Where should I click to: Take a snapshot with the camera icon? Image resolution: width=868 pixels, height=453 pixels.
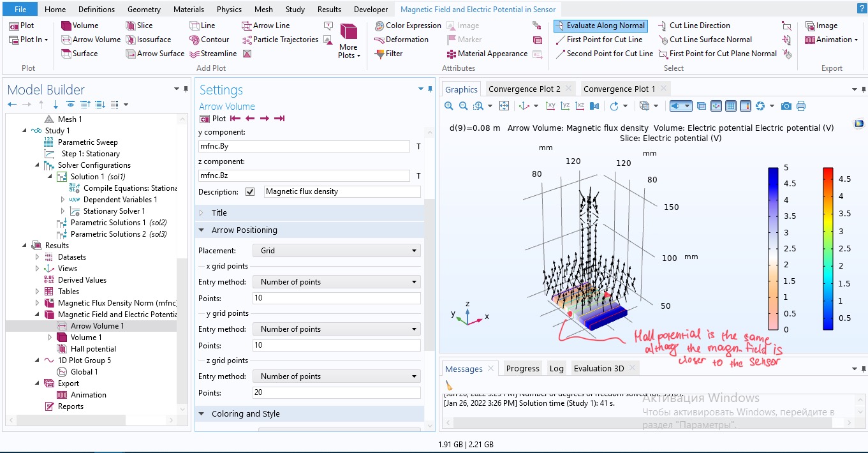coord(786,106)
